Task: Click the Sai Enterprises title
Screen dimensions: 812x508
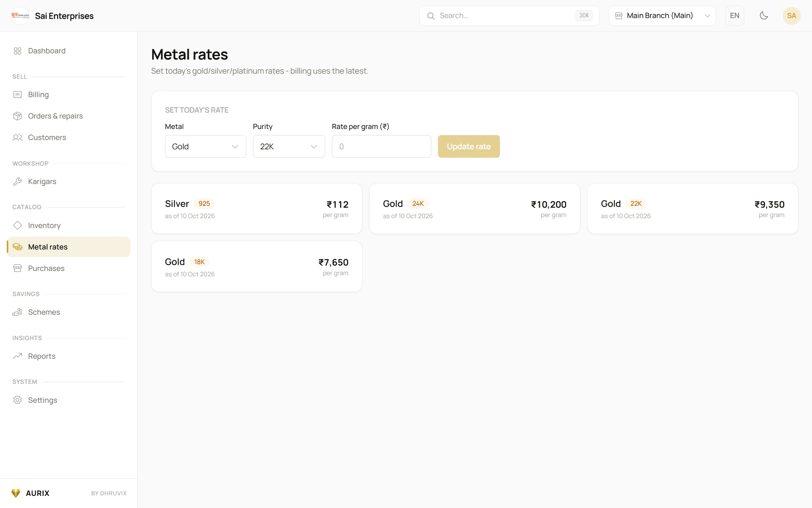Action: click(64, 16)
